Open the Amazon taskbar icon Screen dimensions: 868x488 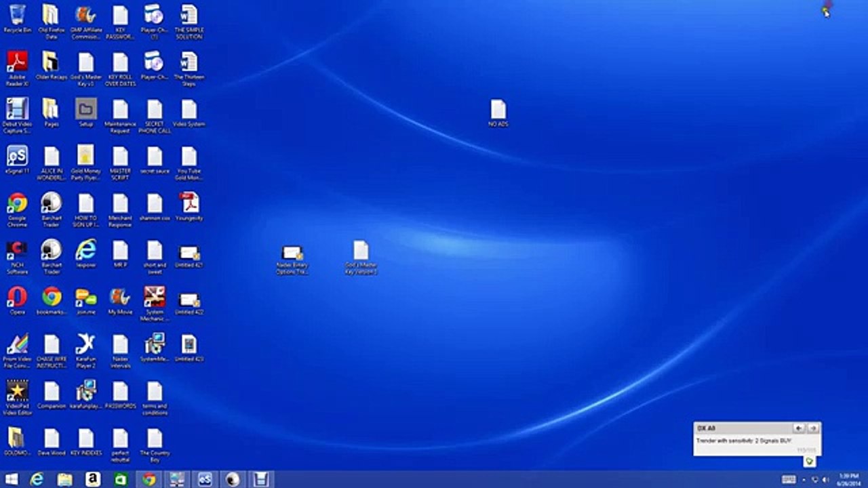(93, 479)
